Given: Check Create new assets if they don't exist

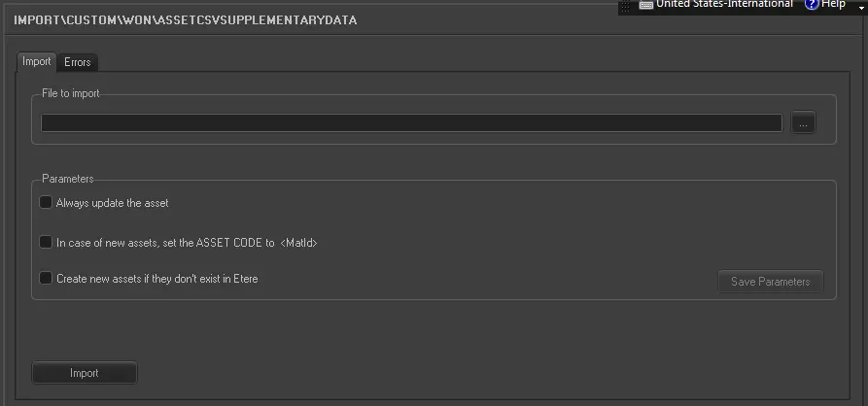Looking at the screenshot, I should coord(46,279).
